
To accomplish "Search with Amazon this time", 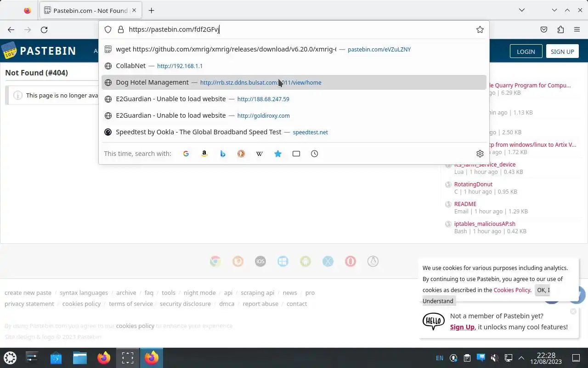I will click(x=204, y=154).
